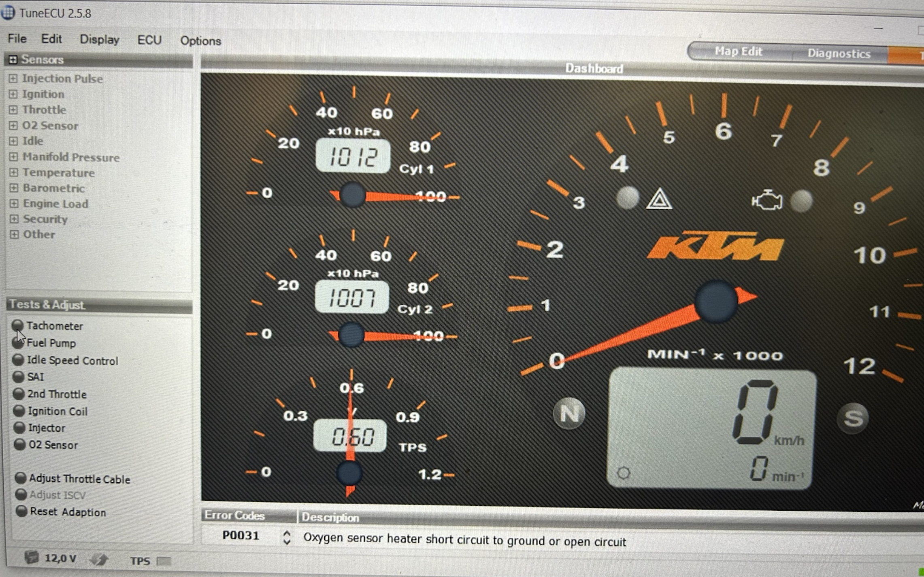Expand the Idle sensor group
924x577 pixels.
click(13, 141)
